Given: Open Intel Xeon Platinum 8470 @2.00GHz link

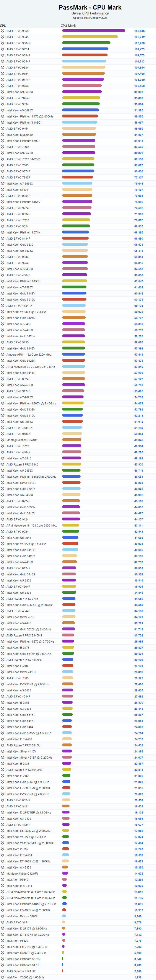Looking at the screenshot, I should tap(30, 116).
